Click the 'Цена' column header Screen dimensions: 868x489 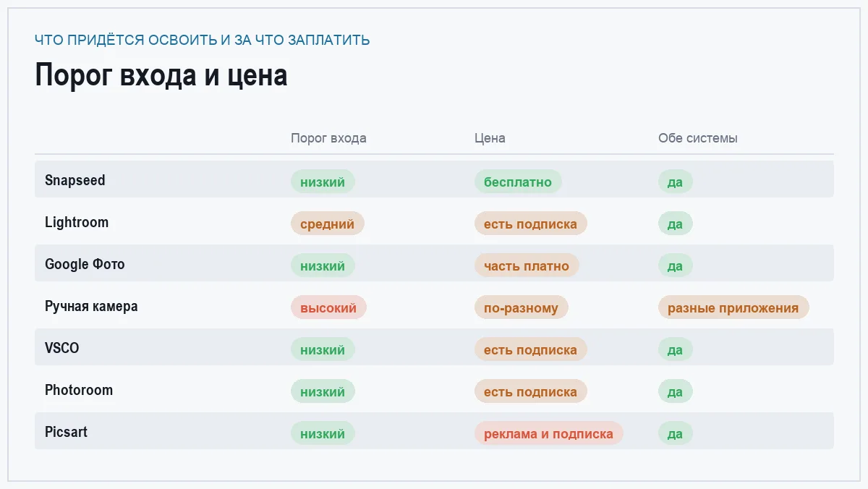[x=490, y=138]
